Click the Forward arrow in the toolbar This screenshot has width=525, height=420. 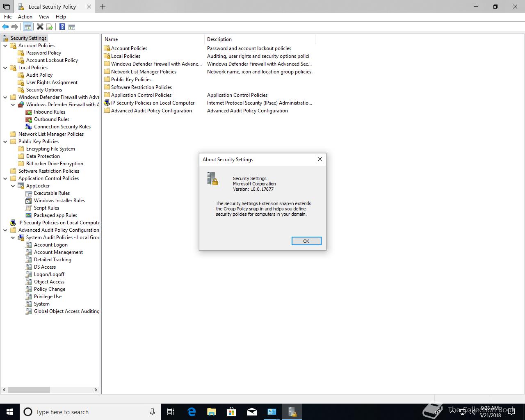tap(15, 27)
